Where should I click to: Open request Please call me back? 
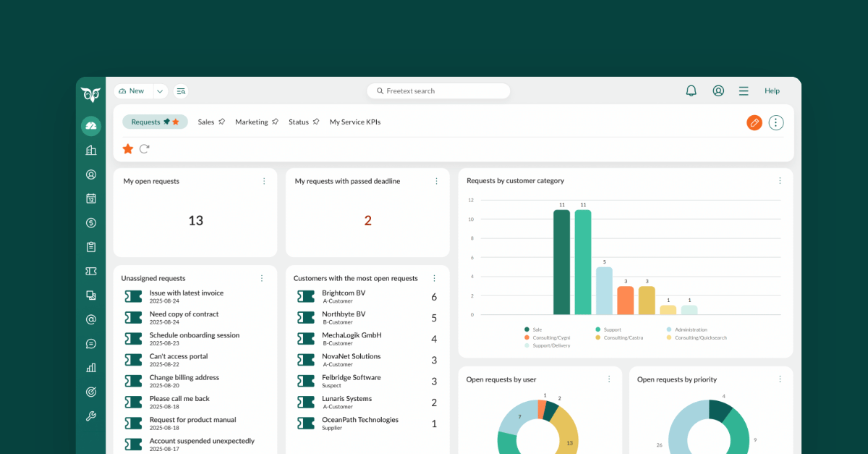(179, 398)
